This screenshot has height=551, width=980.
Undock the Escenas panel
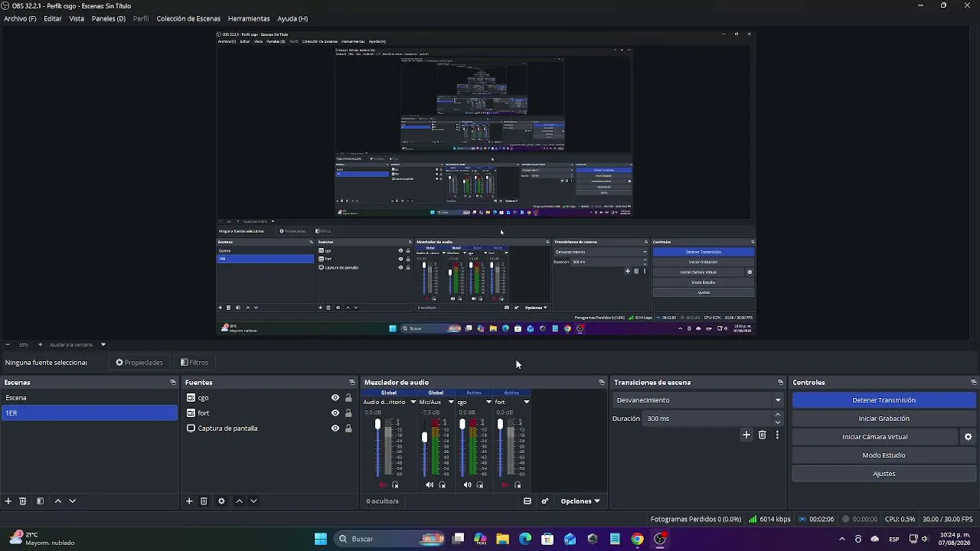tap(173, 383)
